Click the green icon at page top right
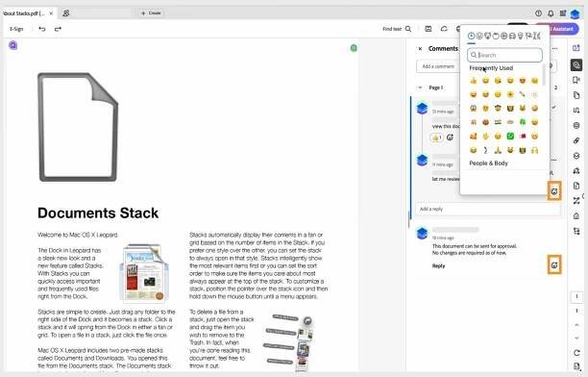Image resolution: width=588 pixels, height=377 pixels. 354,48
